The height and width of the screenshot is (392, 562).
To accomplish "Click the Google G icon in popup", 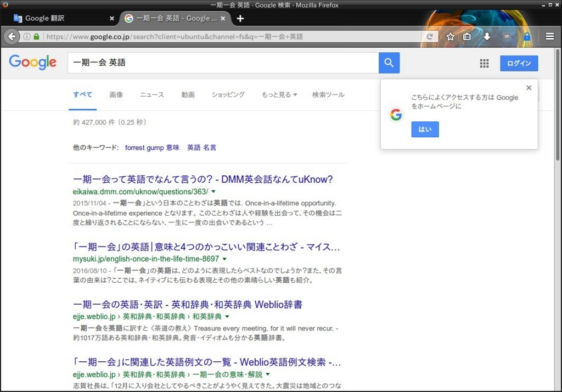I will tap(396, 115).
